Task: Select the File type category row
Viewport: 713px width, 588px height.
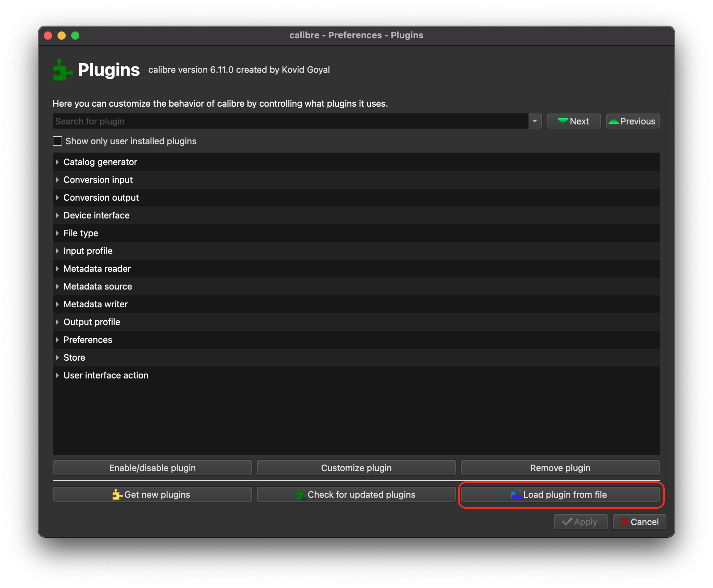Action: point(81,233)
